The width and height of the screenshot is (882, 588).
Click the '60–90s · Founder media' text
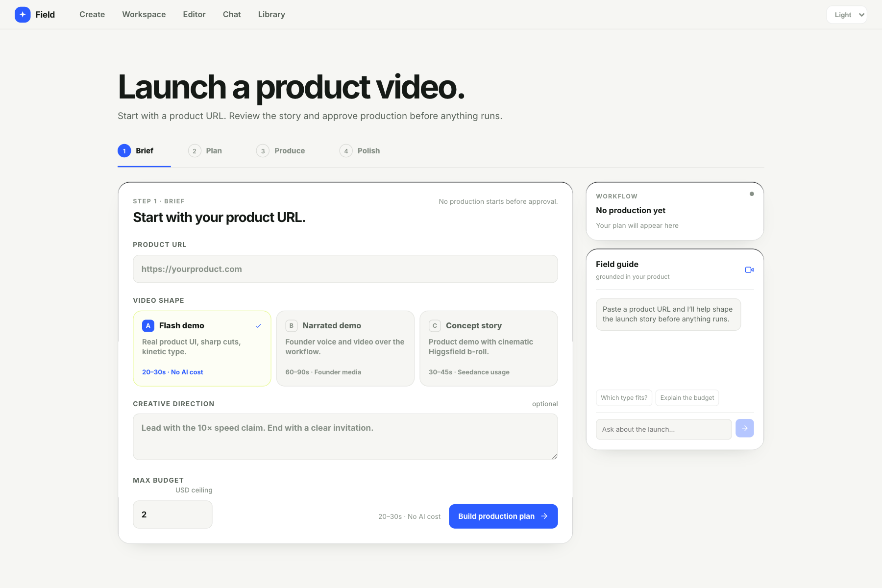point(323,372)
